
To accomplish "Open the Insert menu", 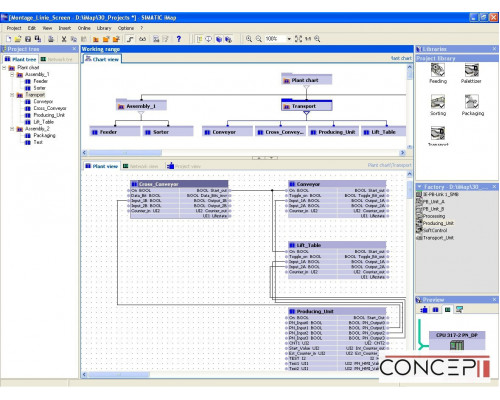I will [65, 28].
